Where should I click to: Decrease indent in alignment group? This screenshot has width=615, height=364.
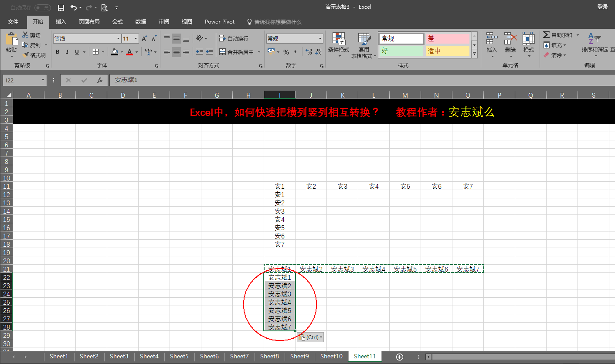pos(200,52)
